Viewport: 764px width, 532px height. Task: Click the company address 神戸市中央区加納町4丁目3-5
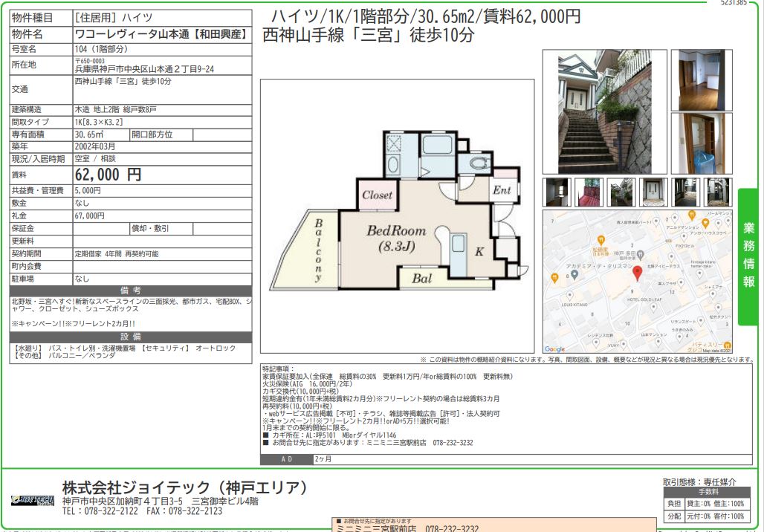[123, 502]
